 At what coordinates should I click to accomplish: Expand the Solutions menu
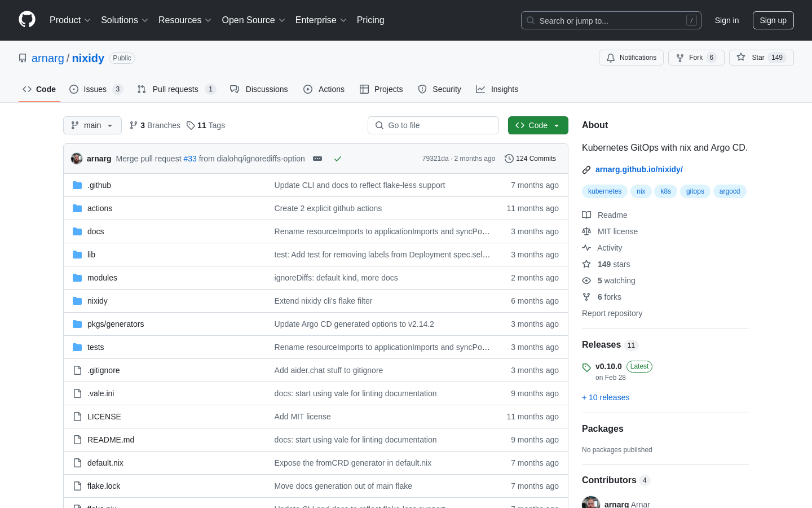pyautogui.click(x=125, y=20)
